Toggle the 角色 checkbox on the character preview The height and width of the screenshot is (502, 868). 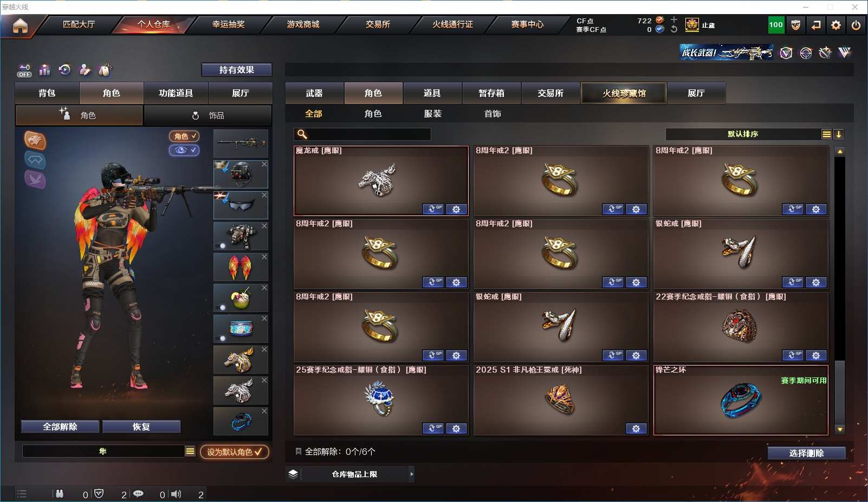pyautogui.click(x=184, y=136)
